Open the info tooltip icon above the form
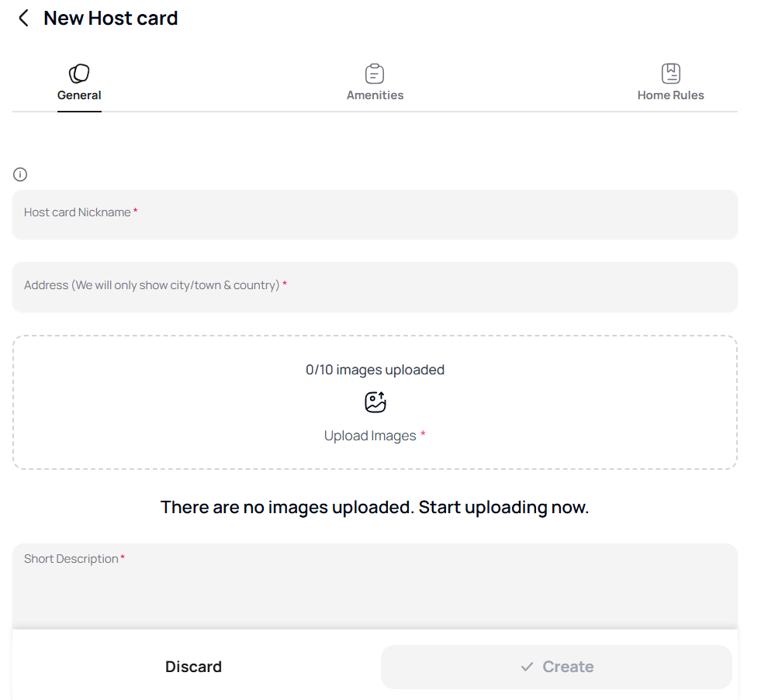 19,174
